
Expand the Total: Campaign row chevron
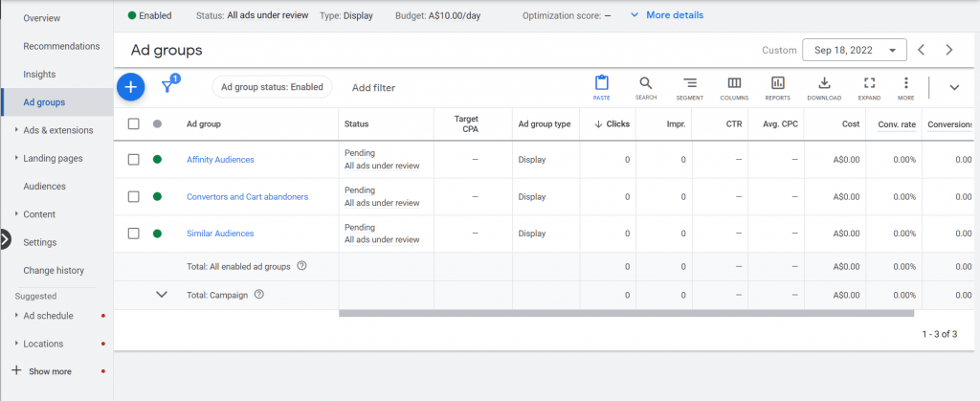coord(162,295)
